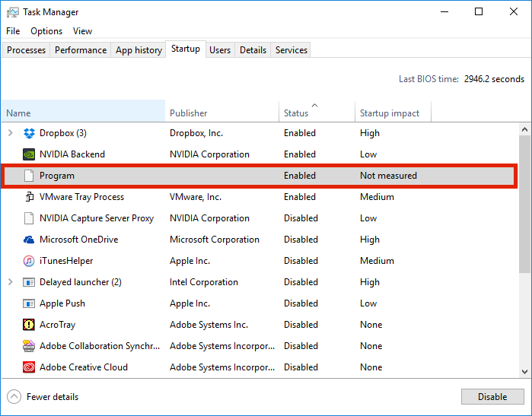The height and width of the screenshot is (416, 532).
Task: Select the NVIDIA Backend green icon
Action: (29, 154)
